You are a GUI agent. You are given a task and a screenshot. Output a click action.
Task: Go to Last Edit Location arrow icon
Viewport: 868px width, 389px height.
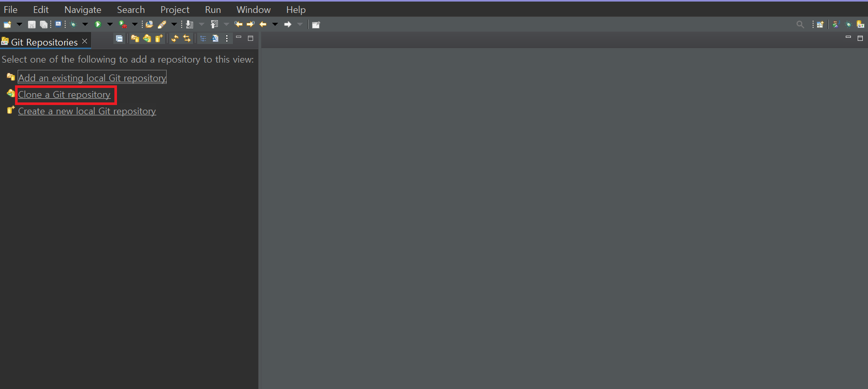239,24
